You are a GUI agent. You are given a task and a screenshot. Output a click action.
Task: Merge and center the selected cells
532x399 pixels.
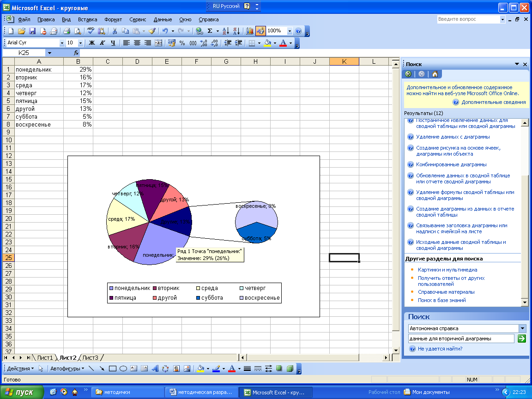(158, 43)
